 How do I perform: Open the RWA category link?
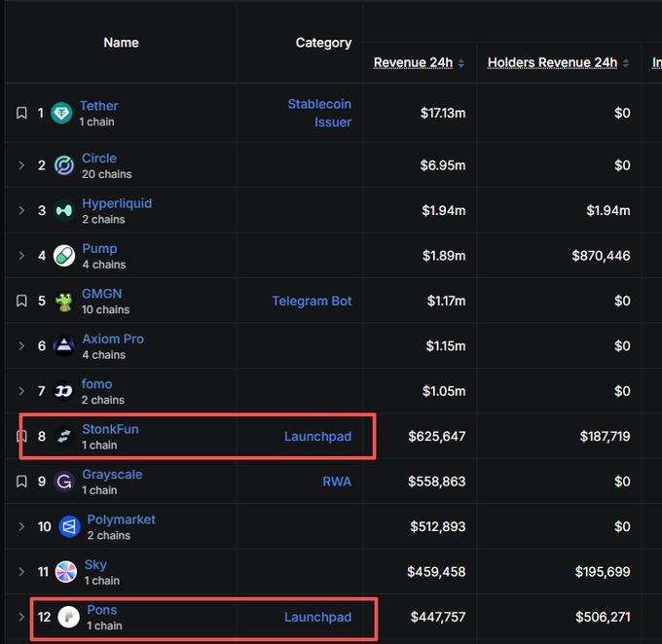tap(337, 482)
